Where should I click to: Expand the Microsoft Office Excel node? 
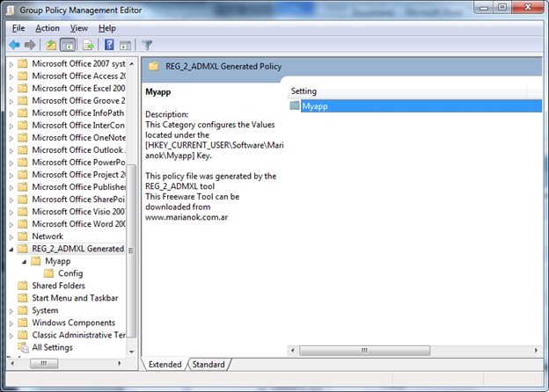[11, 89]
